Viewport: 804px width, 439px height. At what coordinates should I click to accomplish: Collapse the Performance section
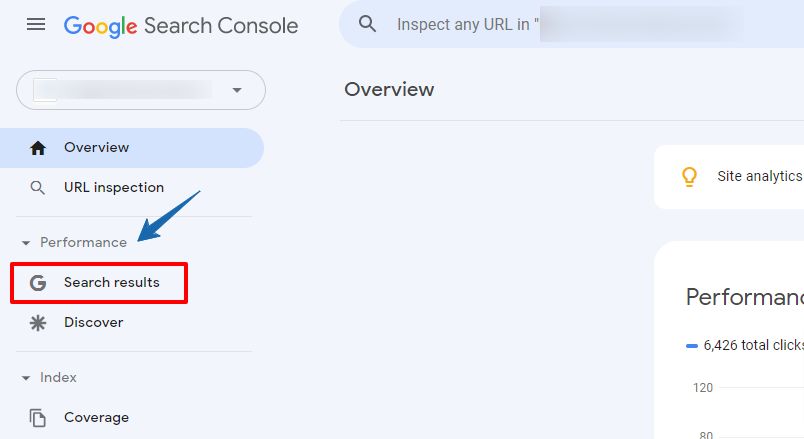(x=26, y=243)
